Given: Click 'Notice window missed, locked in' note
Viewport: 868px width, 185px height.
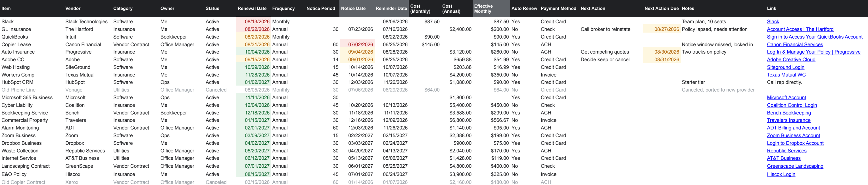Looking at the screenshot, I should coord(717,44).
